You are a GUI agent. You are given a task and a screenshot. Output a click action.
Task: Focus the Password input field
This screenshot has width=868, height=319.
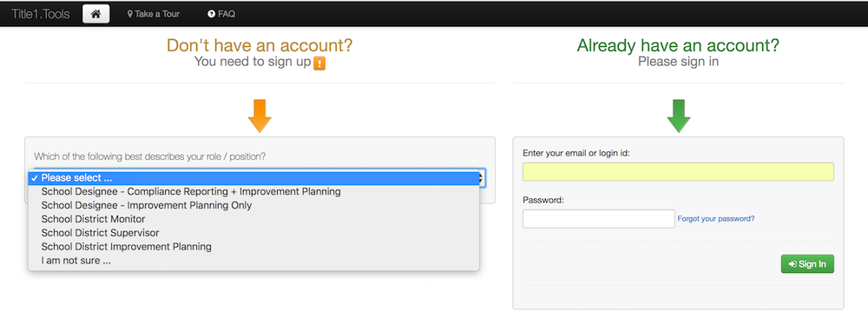[x=598, y=218]
